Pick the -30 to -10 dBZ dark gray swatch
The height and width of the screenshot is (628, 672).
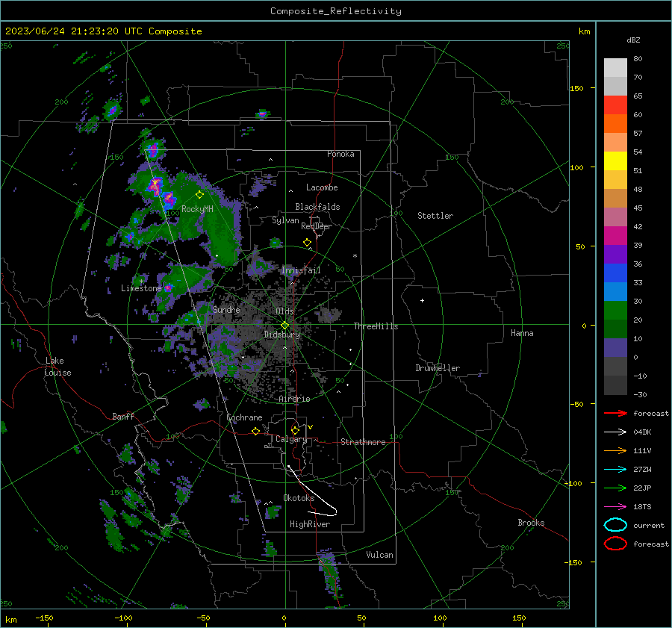[x=615, y=385]
